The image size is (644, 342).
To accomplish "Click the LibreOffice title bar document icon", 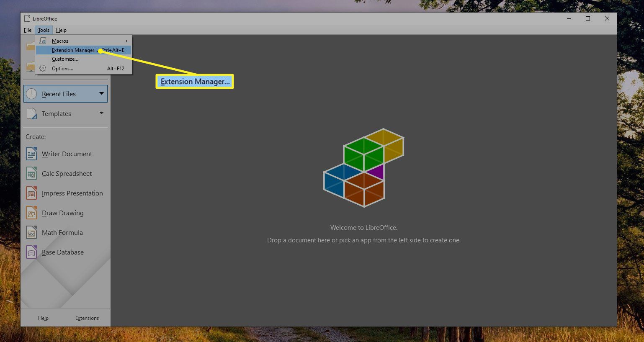I will (x=27, y=18).
